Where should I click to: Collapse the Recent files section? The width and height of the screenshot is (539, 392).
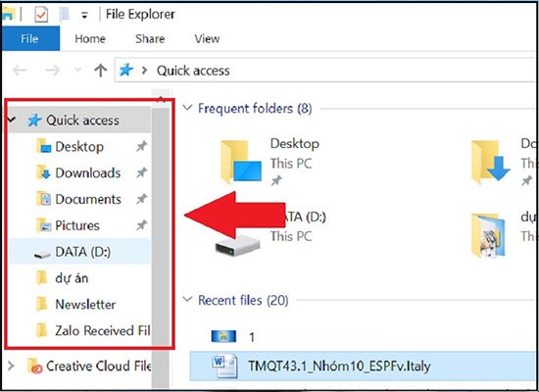pos(187,300)
